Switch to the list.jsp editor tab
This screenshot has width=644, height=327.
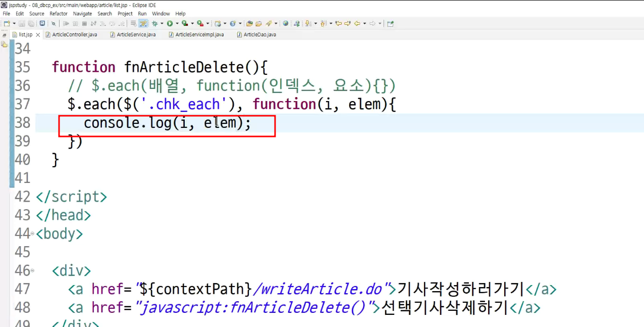25,35
